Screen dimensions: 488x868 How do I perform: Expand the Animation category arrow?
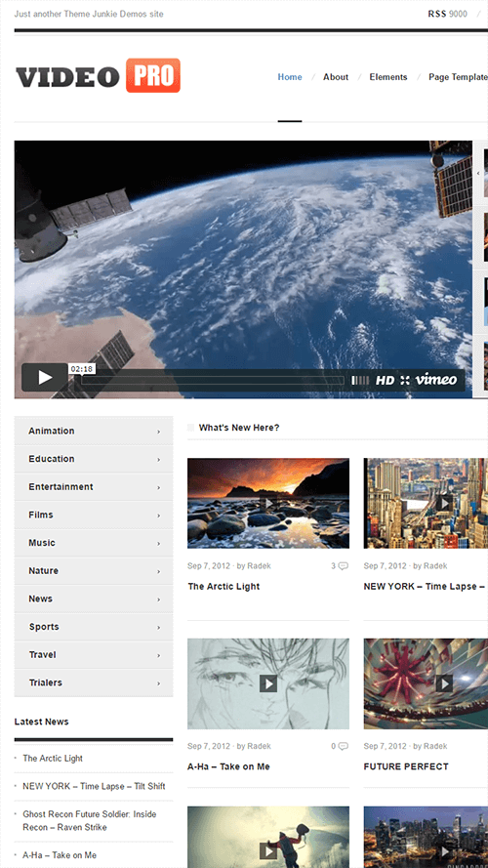coord(159,432)
